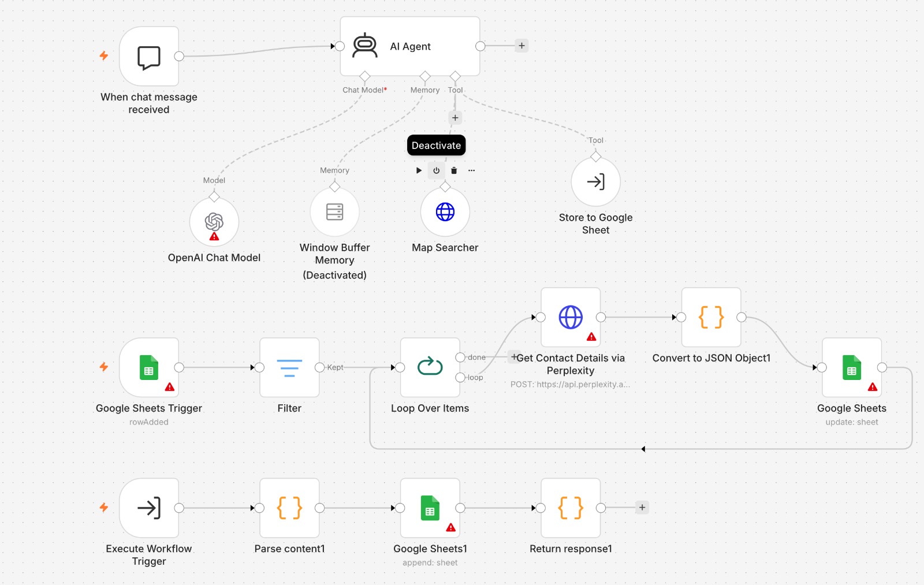Click the Loop Over Items done output

point(461,357)
